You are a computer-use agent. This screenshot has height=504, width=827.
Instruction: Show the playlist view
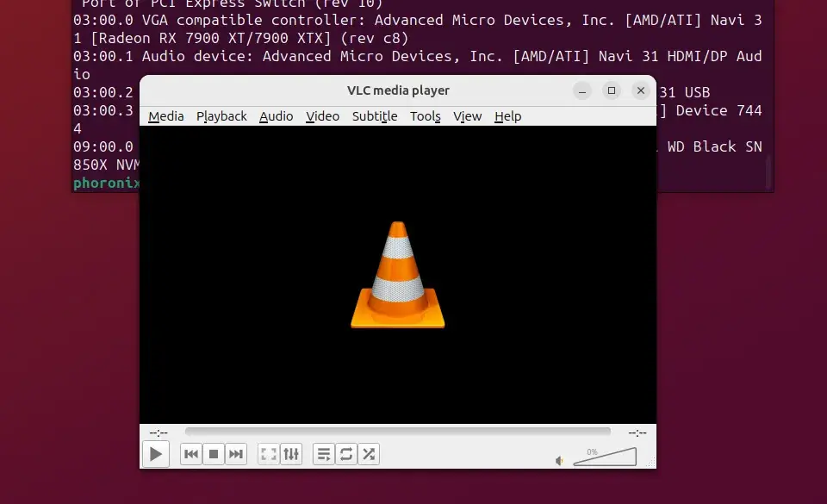[324, 454]
